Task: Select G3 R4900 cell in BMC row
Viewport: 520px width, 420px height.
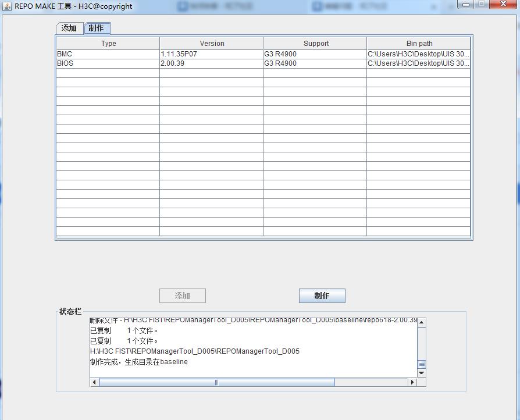Action: click(x=315, y=54)
